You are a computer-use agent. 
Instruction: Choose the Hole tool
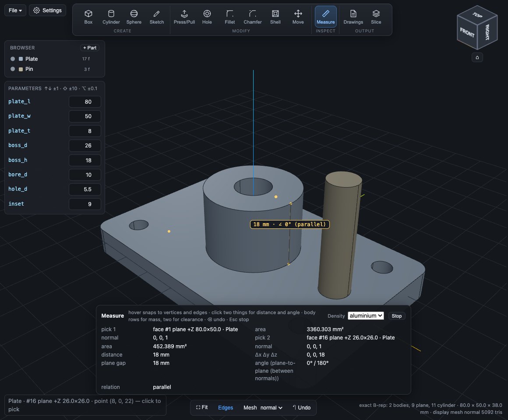pyautogui.click(x=207, y=17)
